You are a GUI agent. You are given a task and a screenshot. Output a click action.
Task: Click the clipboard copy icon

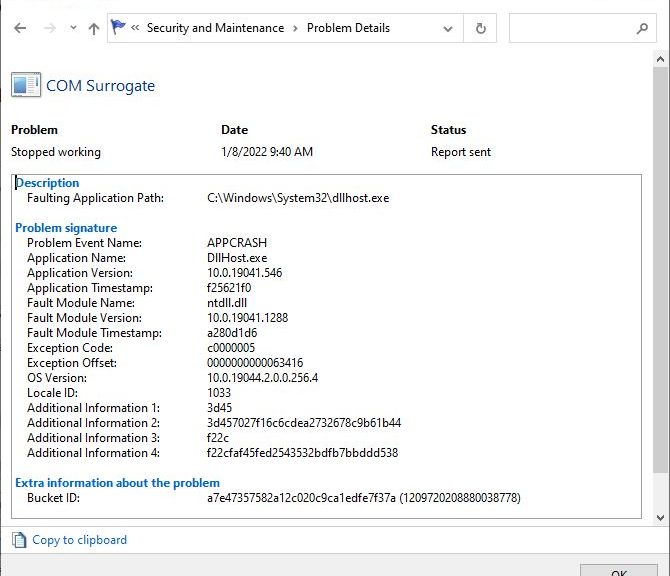tap(19, 540)
